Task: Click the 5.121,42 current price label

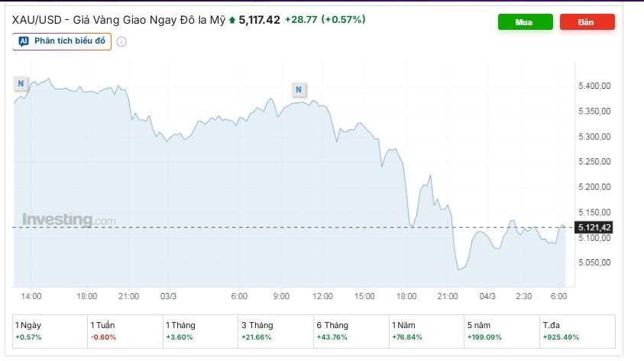Action: pos(596,227)
